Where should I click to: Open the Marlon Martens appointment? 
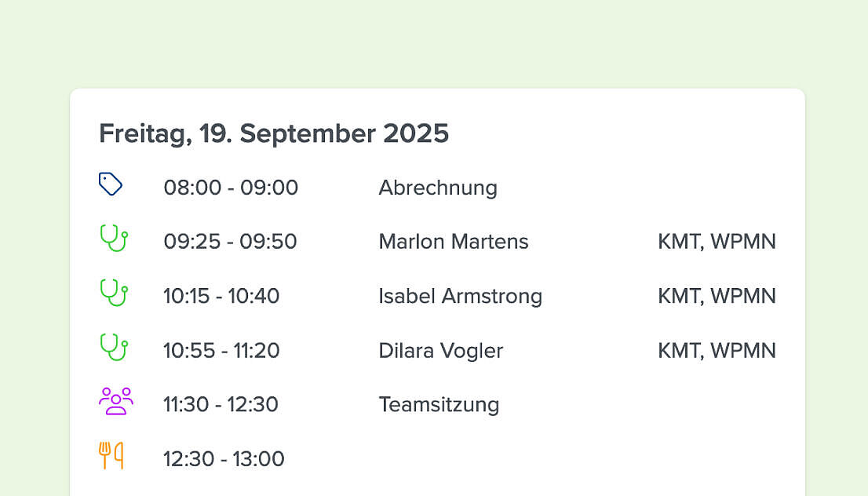click(x=454, y=242)
